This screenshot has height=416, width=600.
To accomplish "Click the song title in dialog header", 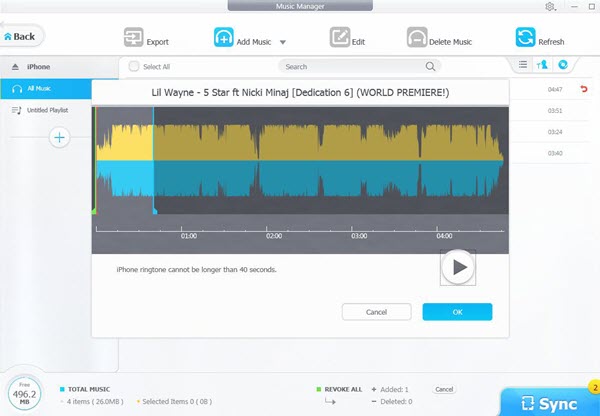I will tap(300, 93).
